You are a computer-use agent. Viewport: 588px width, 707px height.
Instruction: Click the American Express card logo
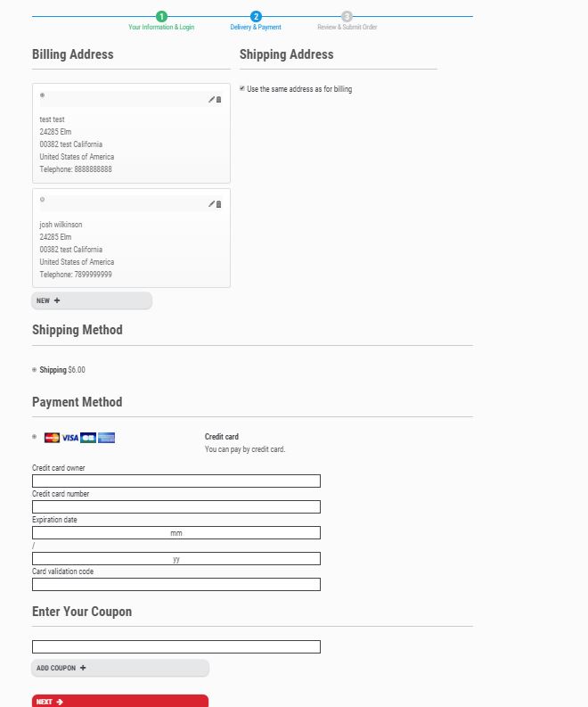pyautogui.click(x=107, y=438)
